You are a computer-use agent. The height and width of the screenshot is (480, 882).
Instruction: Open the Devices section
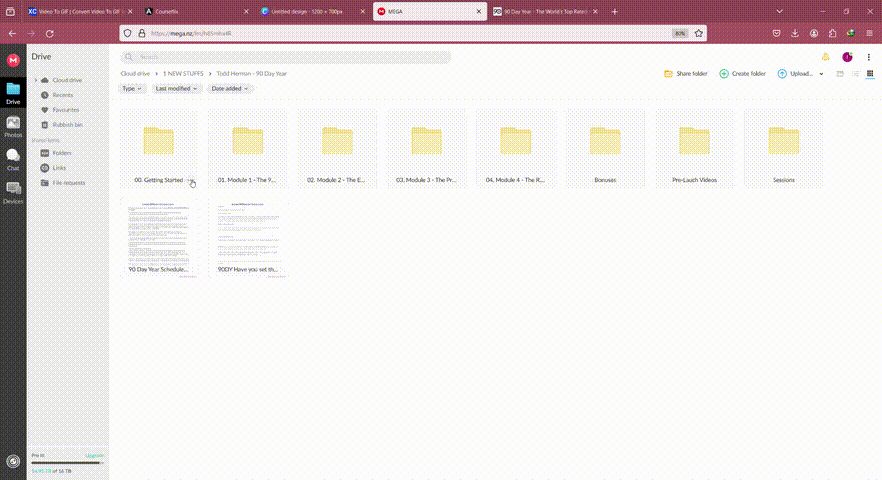click(x=13, y=192)
